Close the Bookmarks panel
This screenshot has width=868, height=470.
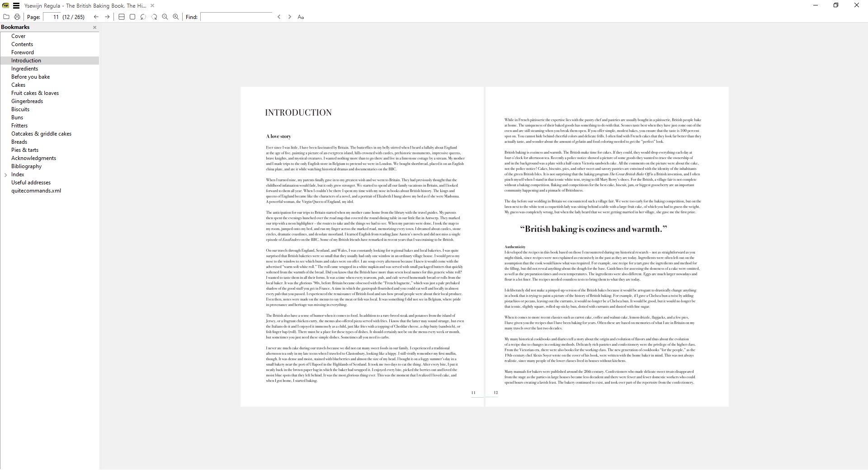94,27
